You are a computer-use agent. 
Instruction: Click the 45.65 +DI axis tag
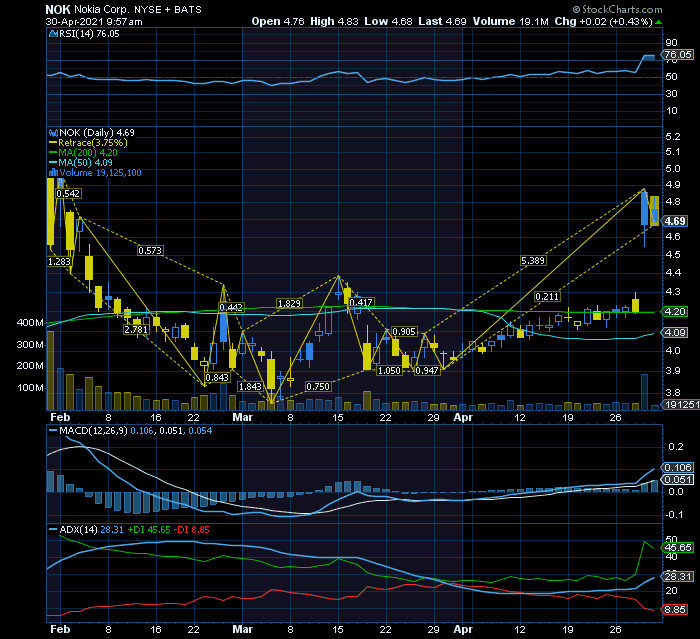pyautogui.click(x=678, y=547)
